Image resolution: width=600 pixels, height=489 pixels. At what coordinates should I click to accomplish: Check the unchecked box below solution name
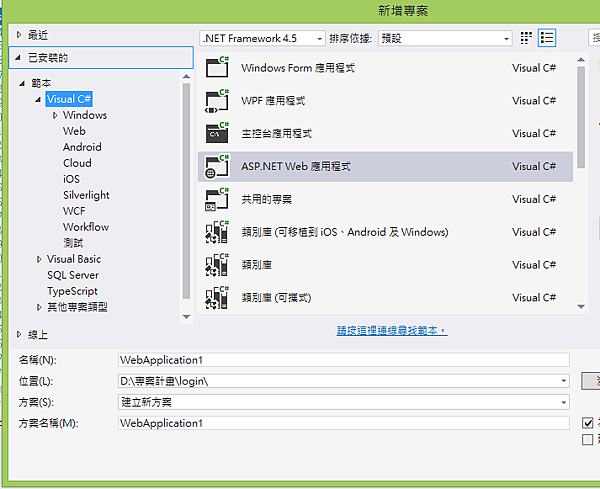pos(587,439)
